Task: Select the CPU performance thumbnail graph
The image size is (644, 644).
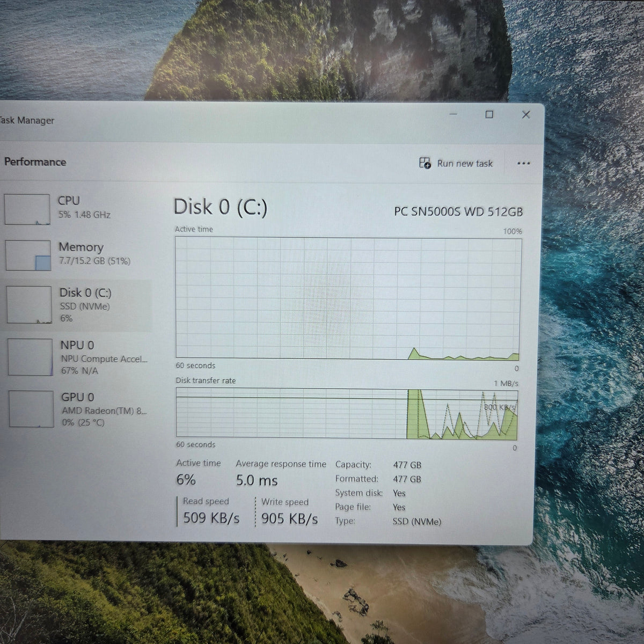Action: coord(27,209)
